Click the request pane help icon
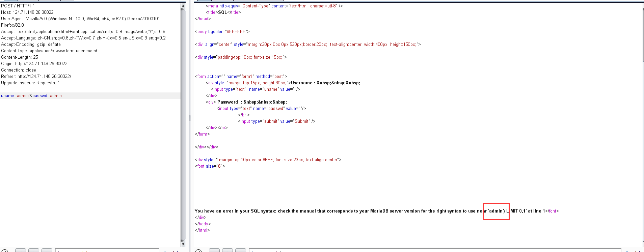The image size is (644, 252). click(5, 251)
